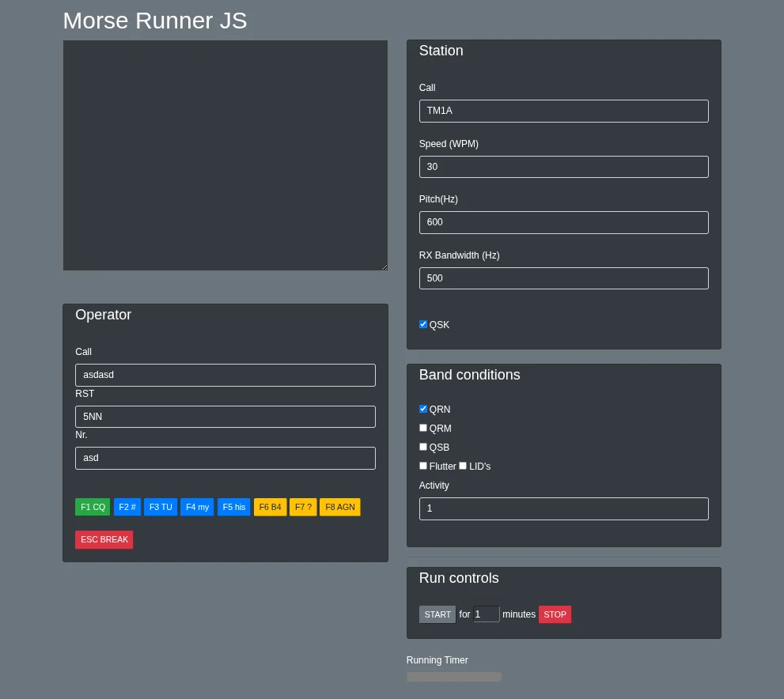Click the F5 his button
The width and height of the screenshot is (784, 699).
tap(234, 507)
